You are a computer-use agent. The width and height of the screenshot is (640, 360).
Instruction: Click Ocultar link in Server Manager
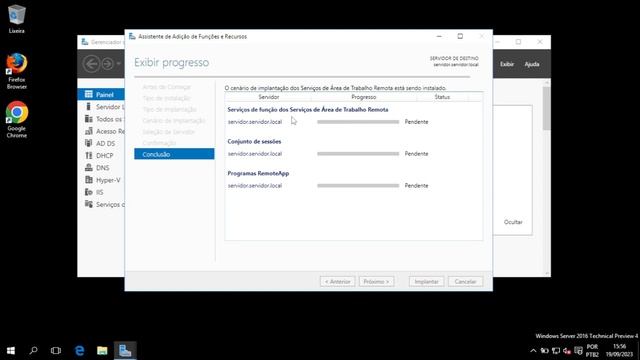513,222
